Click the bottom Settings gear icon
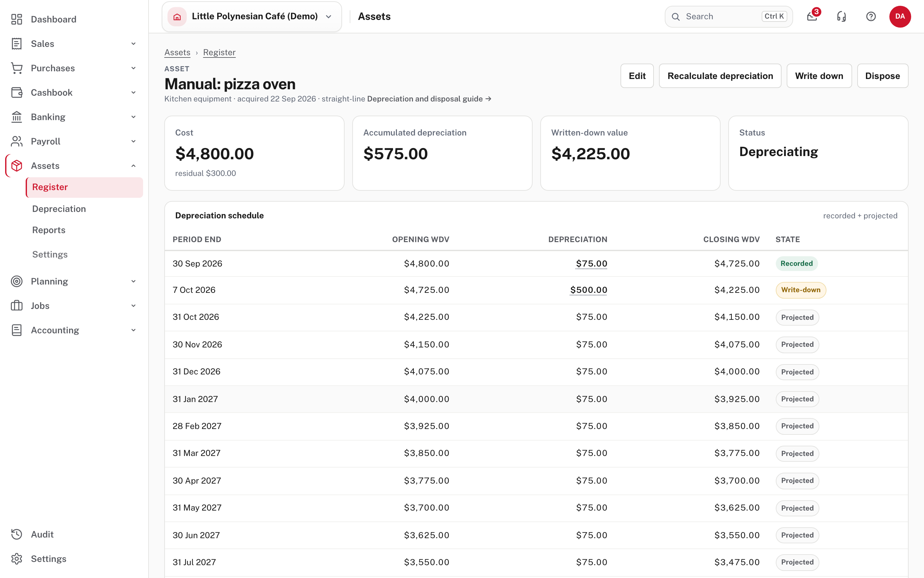This screenshot has height=578, width=924. click(x=16, y=559)
